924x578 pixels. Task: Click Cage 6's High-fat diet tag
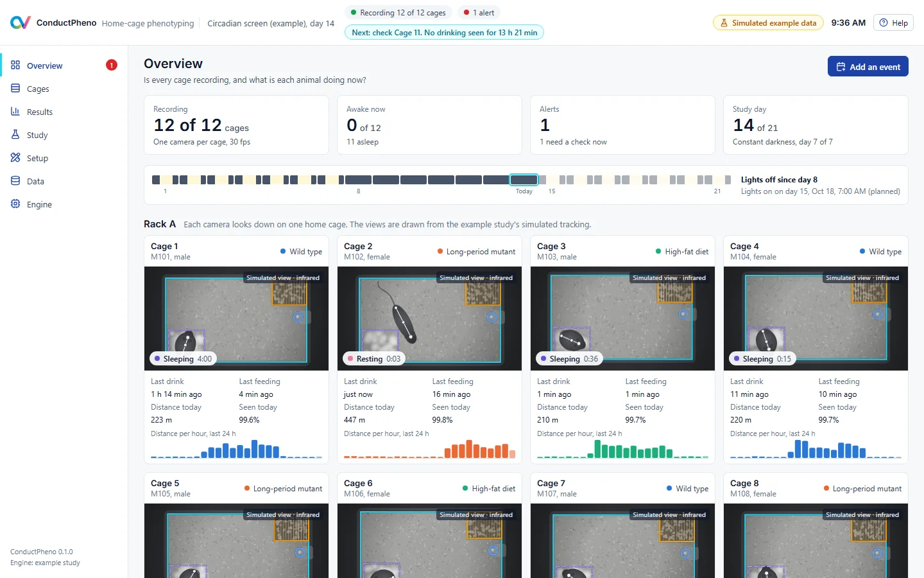pos(489,489)
